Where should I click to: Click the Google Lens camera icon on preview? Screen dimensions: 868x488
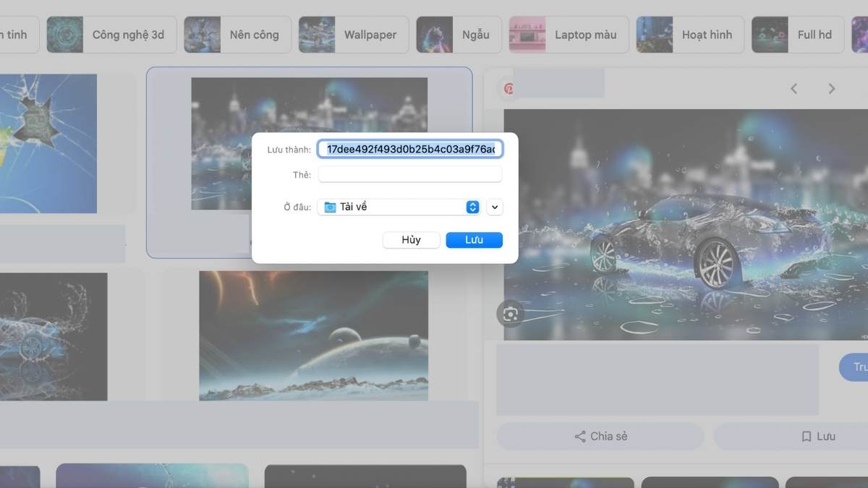point(511,314)
